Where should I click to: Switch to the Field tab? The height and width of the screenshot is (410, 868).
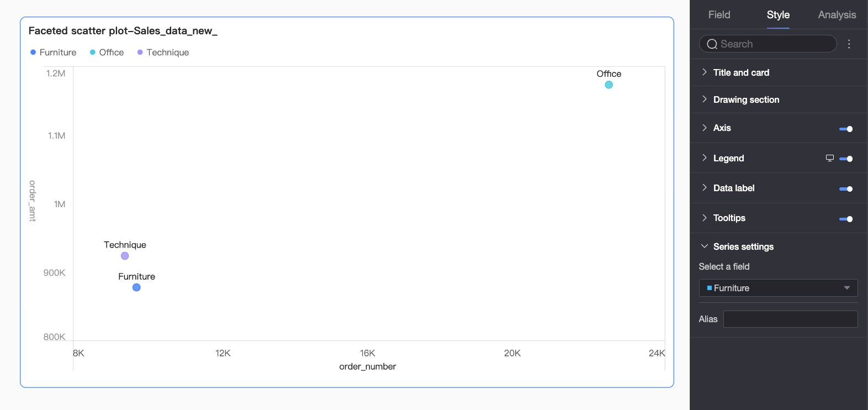719,15
